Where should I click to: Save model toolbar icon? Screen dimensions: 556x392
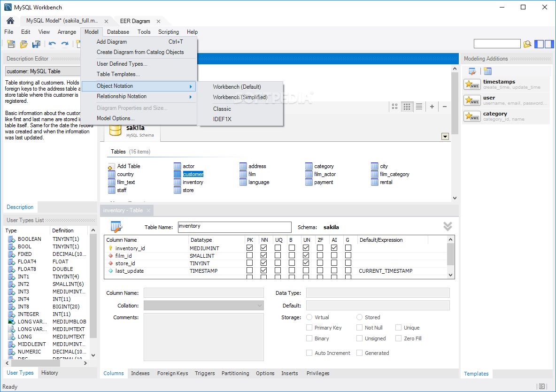pos(36,44)
